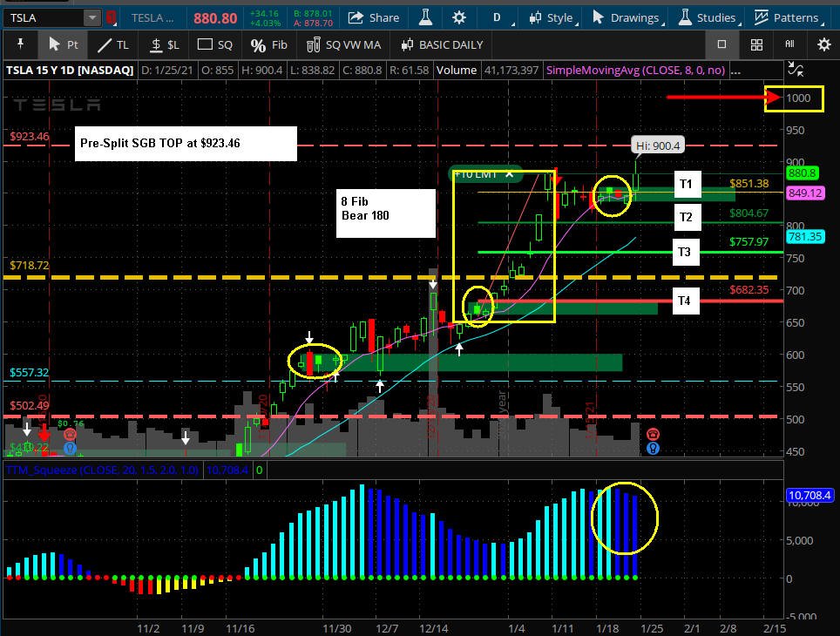Select the pushpin drawing-lock icon
840x636 pixels.
coord(20,44)
